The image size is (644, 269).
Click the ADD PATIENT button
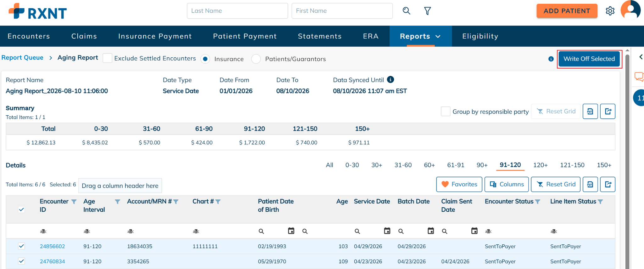point(567,11)
